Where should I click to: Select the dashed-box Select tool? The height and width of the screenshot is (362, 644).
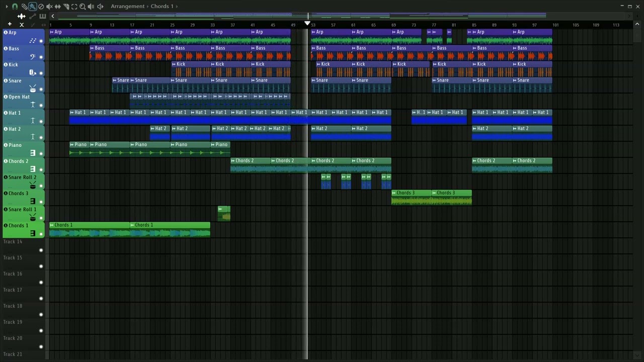74,7
